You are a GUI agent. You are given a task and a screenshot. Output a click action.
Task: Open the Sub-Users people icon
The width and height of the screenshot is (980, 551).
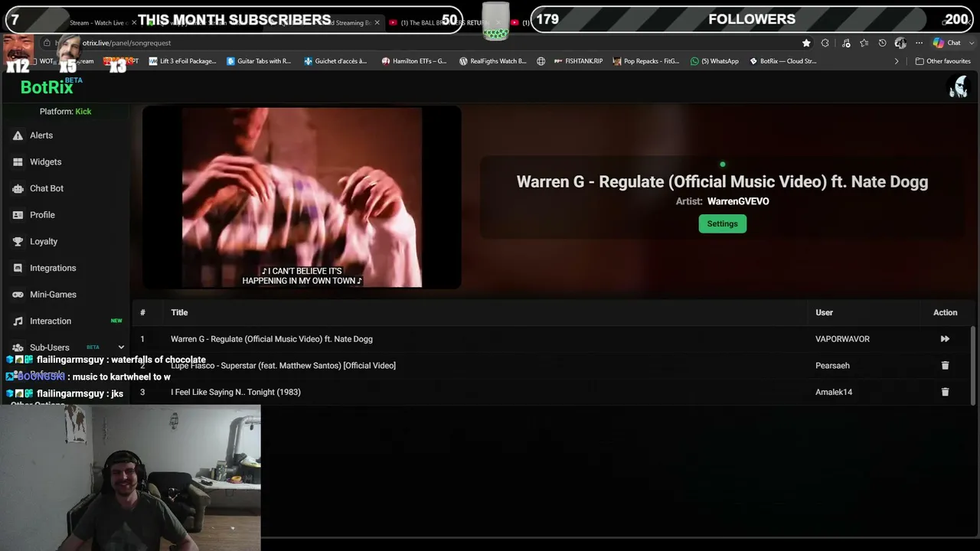tap(18, 347)
